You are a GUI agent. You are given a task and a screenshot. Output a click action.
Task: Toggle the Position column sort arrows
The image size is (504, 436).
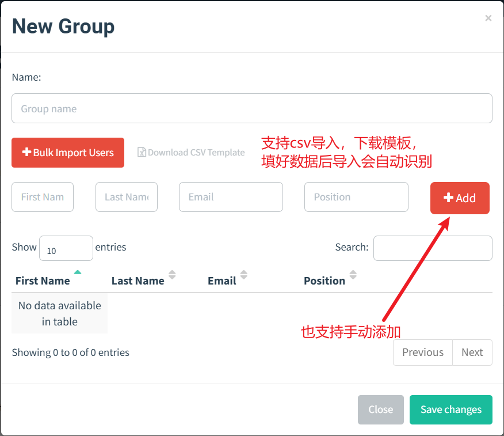[x=353, y=275]
